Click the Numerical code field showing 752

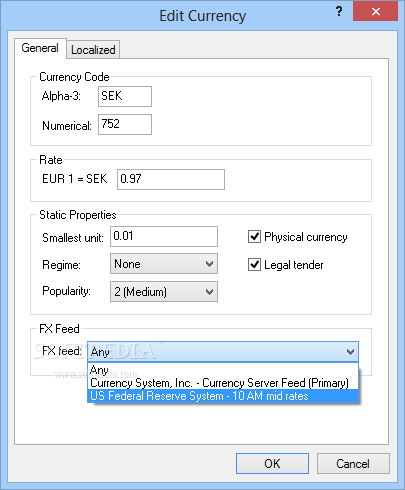(x=125, y=124)
